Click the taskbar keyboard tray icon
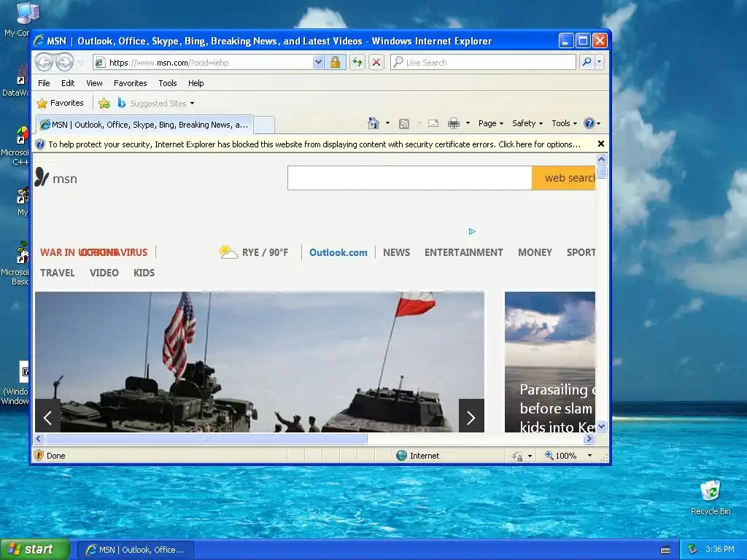This screenshot has height=560, width=747. 665,550
